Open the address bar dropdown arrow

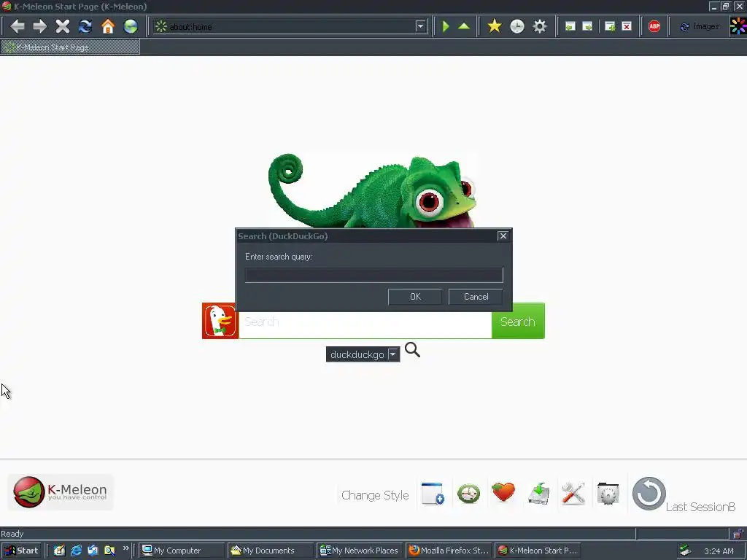[x=420, y=27]
